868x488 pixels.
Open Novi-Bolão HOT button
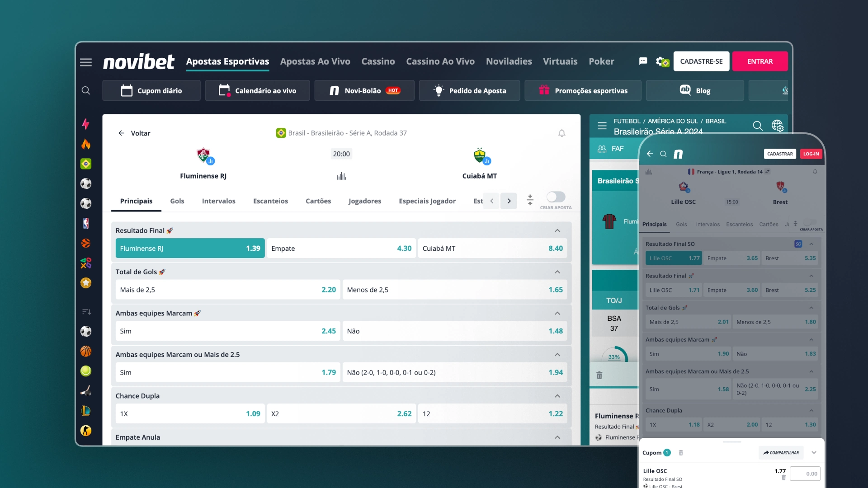(364, 90)
